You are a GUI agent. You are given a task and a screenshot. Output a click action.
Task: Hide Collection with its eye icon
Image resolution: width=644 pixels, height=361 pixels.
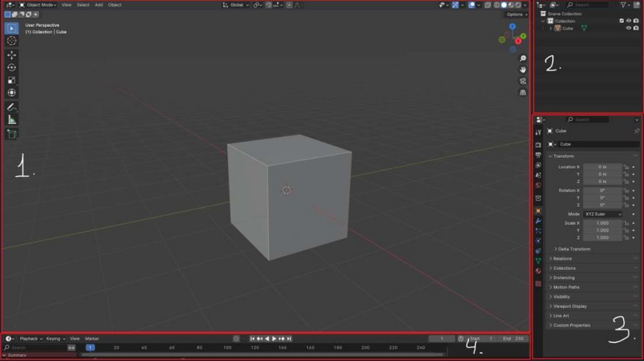click(628, 21)
